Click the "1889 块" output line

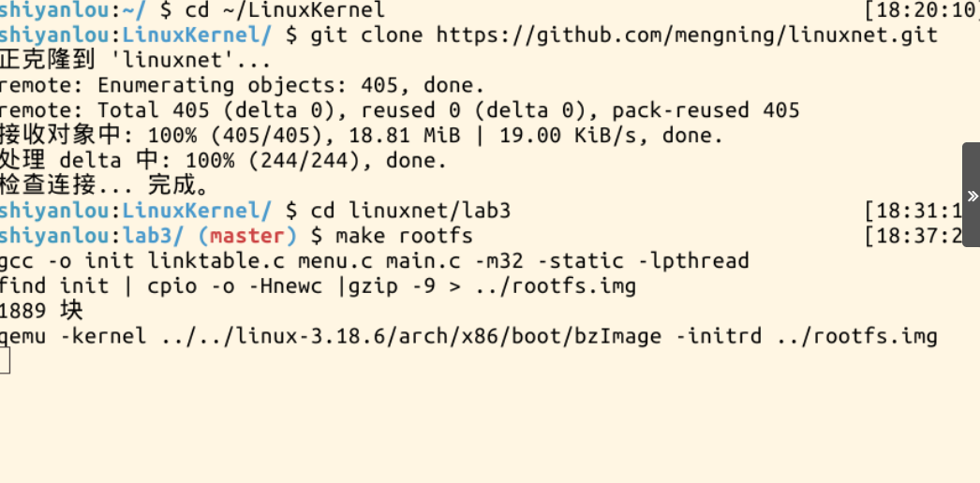pyautogui.click(x=41, y=310)
